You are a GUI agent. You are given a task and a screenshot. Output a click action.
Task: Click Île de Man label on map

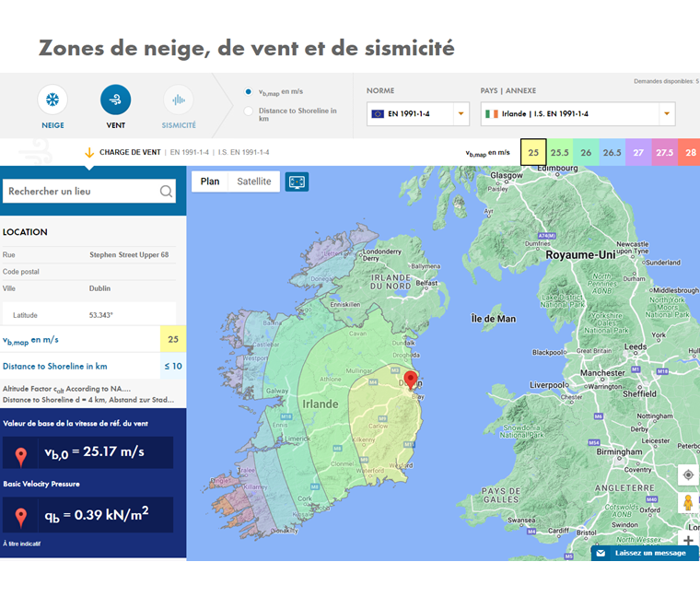click(x=494, y=319)
